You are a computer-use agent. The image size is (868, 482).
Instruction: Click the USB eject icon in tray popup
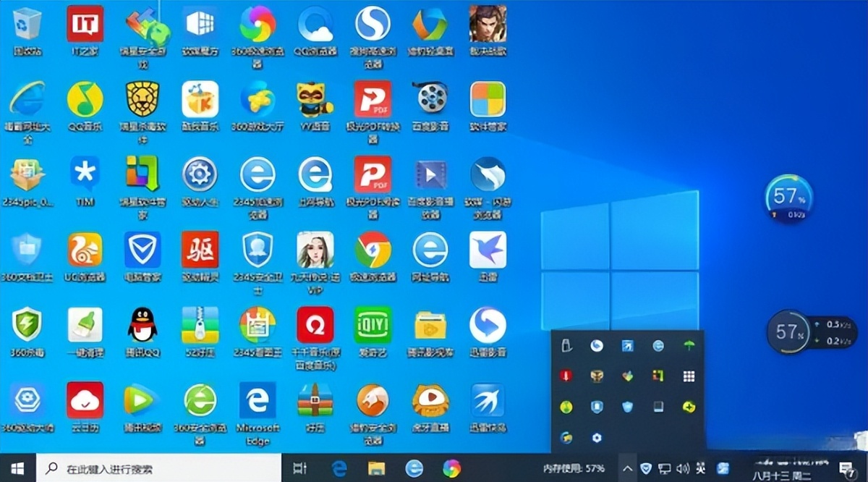(x=566, y=346)
